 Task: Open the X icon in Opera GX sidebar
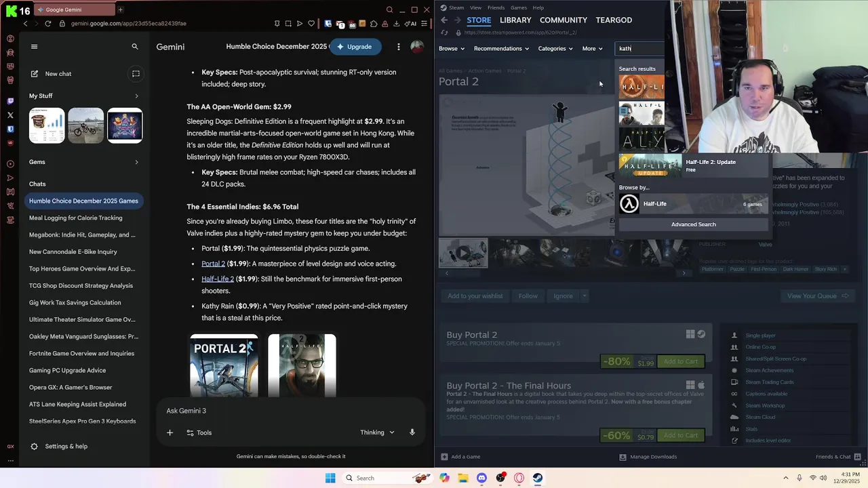pos(10,115)
